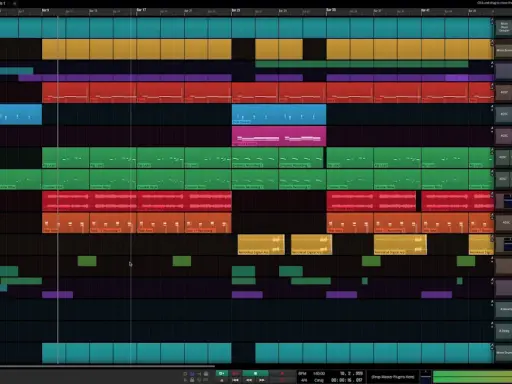Toggle the purple highlighted transport option icon
Screen dimensions: 512x384
pos(192,374)
